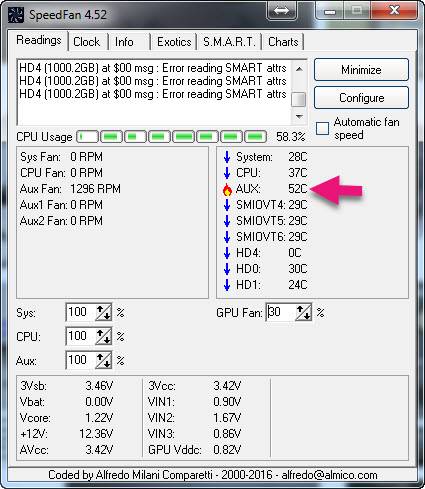Enable the Automatic fan speed checkbox
The width and height of the screenshot is (425, 489).
tap(322, 128)
